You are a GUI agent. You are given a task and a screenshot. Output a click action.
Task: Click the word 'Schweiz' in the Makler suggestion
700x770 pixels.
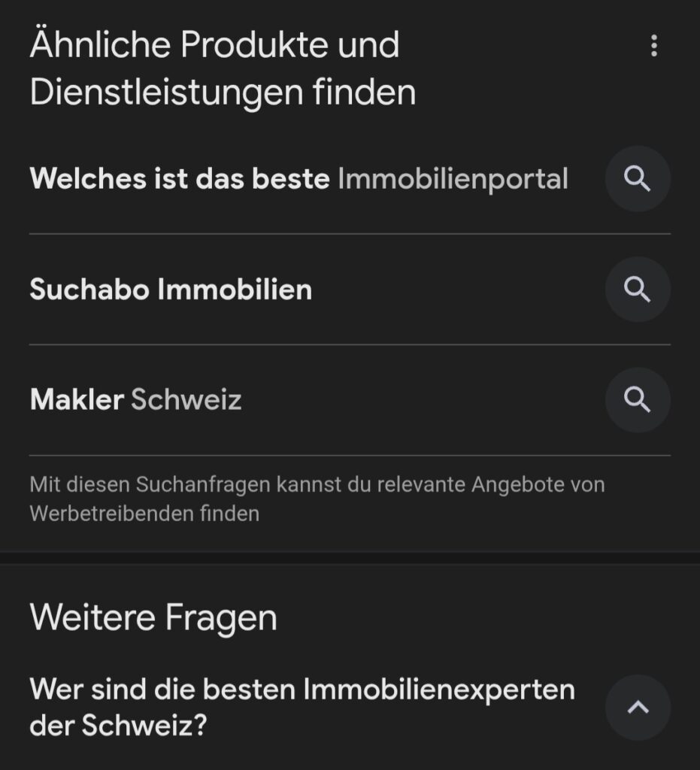(186, 400)
